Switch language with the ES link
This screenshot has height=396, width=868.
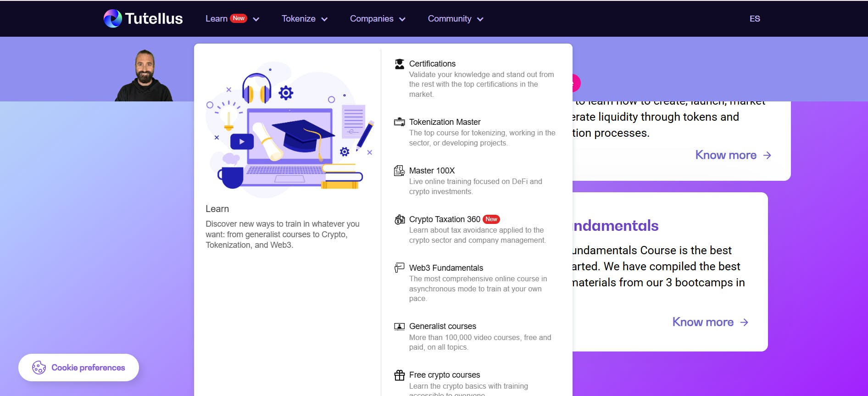[755, 19]
